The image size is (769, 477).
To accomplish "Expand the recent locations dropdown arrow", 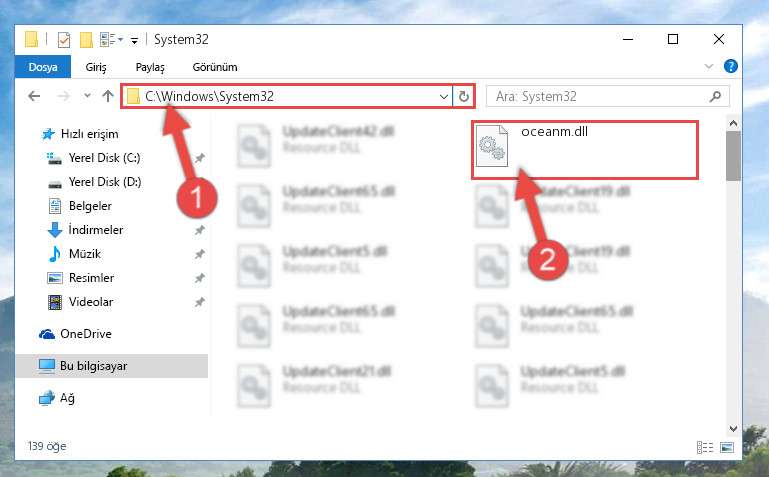I will coord(87,96).
